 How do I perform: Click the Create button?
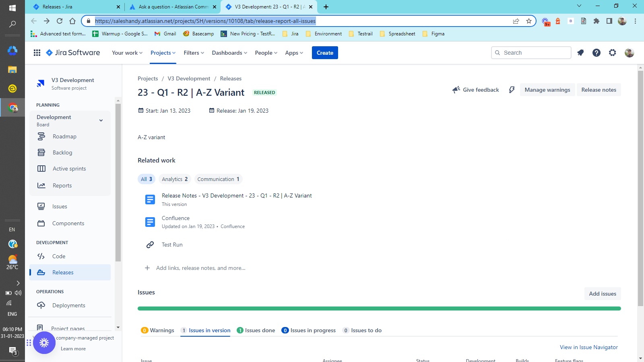pyautogui.click(x=325, y=53)
